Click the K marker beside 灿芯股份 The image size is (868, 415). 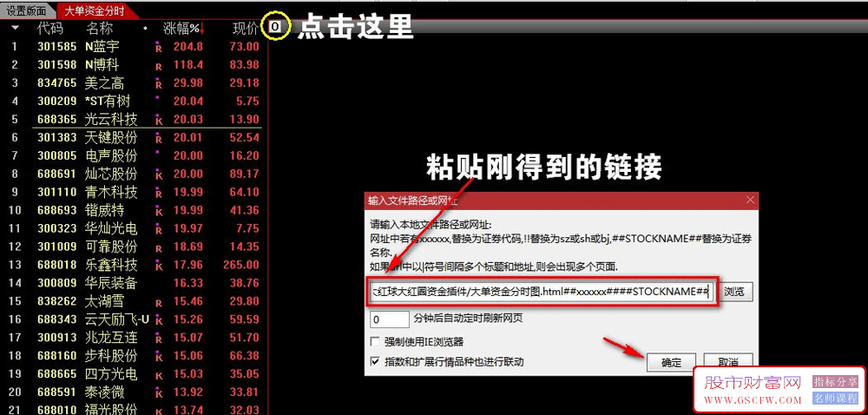[x=159, y=175]
